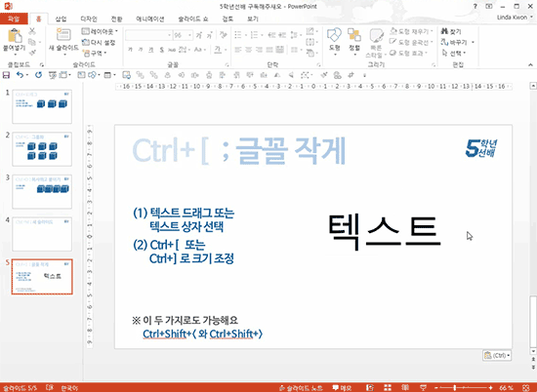Click the Replace (바꾸기) button

[454, 42]
